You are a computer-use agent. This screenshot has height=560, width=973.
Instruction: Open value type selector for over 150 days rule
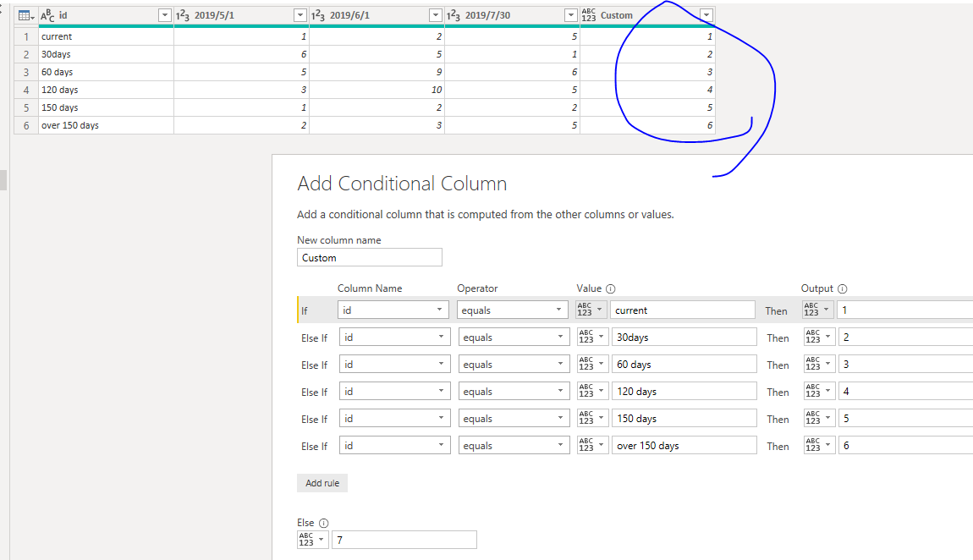592,445
